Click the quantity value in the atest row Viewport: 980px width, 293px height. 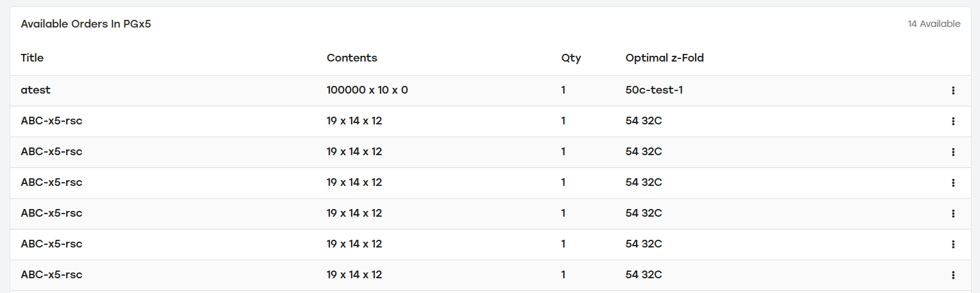point(563,90)
